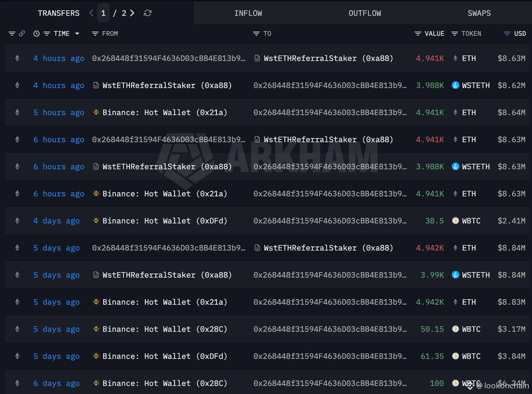Image resolution: width=532 pixels, height=394 pixels.
Task: Click the 38.5 WBTC value
Action: click(x=434, y=221)
